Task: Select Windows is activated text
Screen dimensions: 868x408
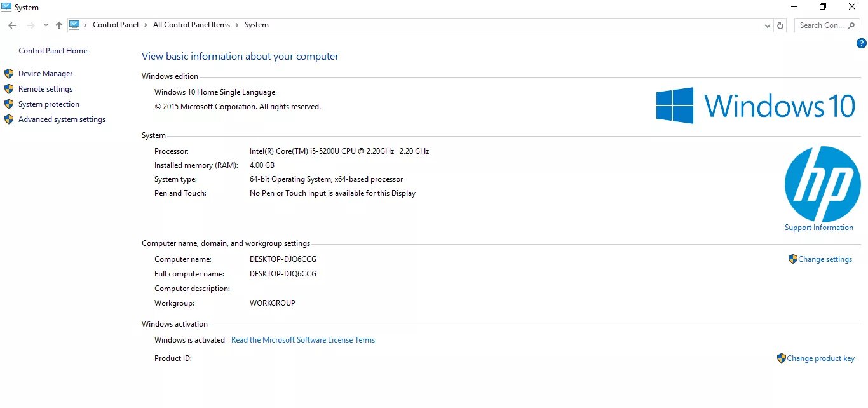Action: 189,340
